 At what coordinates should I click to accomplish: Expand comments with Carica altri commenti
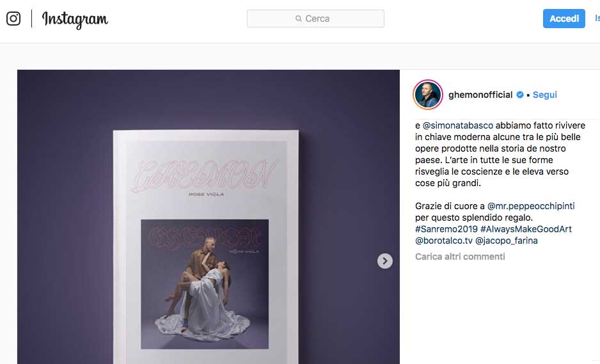460,257
